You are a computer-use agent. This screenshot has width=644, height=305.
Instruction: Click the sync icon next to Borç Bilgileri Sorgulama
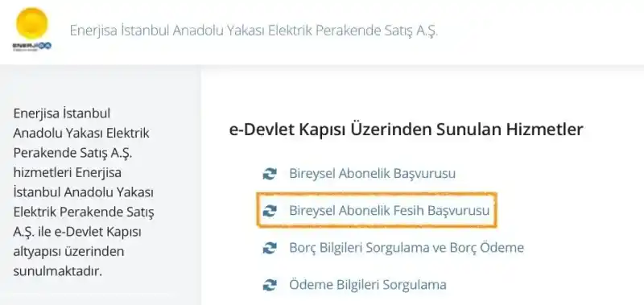(x=270, y=248)
